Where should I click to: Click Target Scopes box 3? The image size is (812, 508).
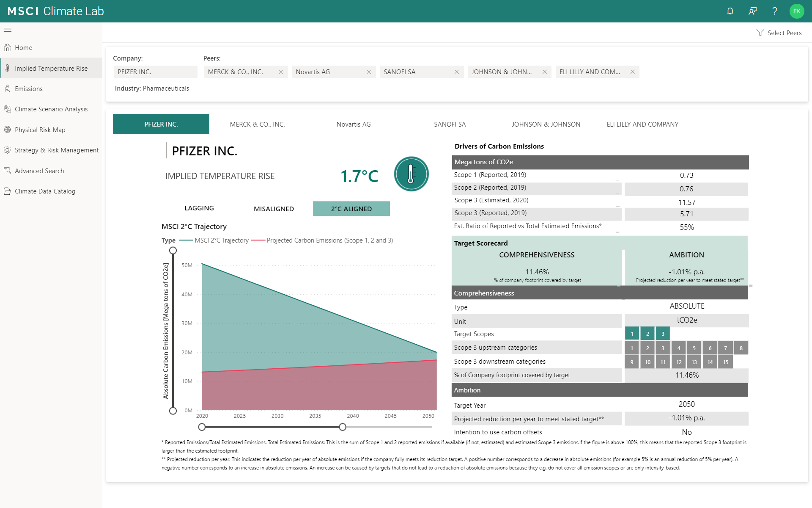tap(663, 334)
